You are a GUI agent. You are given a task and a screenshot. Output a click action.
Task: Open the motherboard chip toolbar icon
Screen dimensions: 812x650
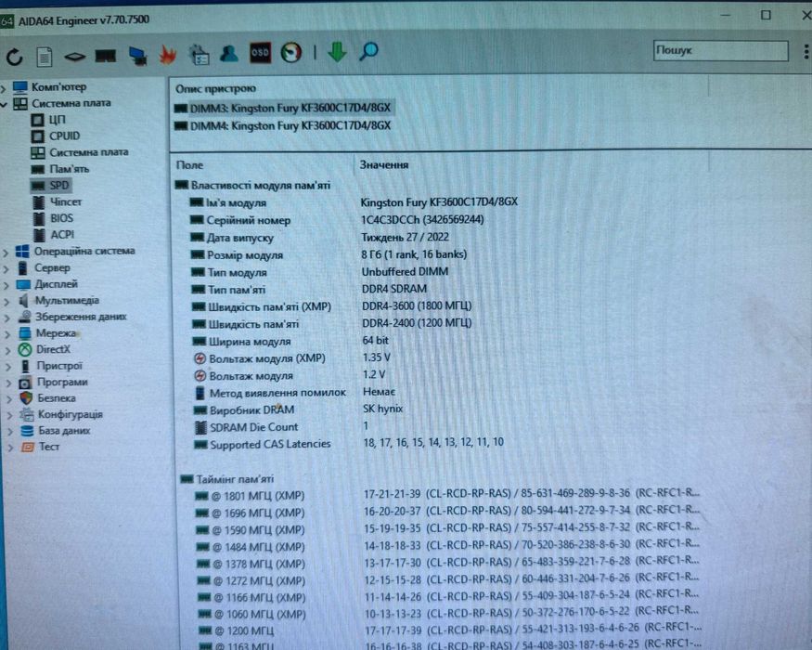tap(75, 56)
